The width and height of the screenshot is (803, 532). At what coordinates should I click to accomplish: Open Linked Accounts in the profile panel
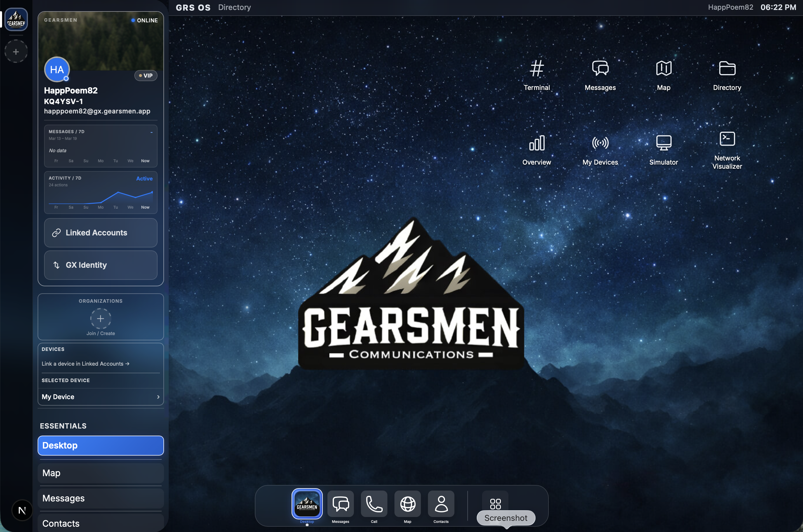point(101,233)
